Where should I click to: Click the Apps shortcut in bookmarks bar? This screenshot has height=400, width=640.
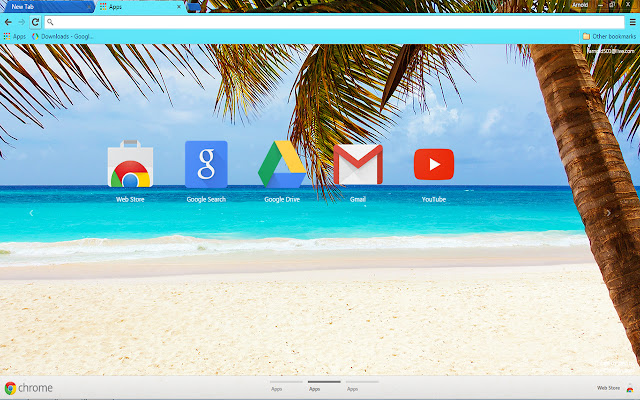[15, 36]
